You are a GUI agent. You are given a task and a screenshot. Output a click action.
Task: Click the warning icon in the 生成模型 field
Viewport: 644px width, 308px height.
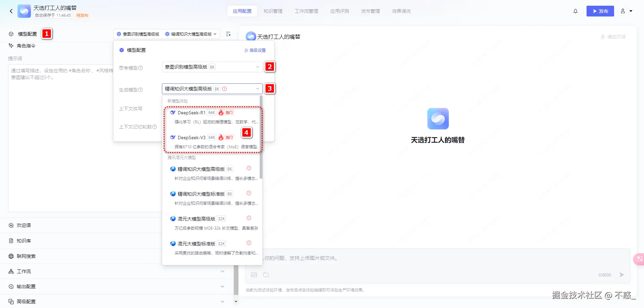click(224, 89)
